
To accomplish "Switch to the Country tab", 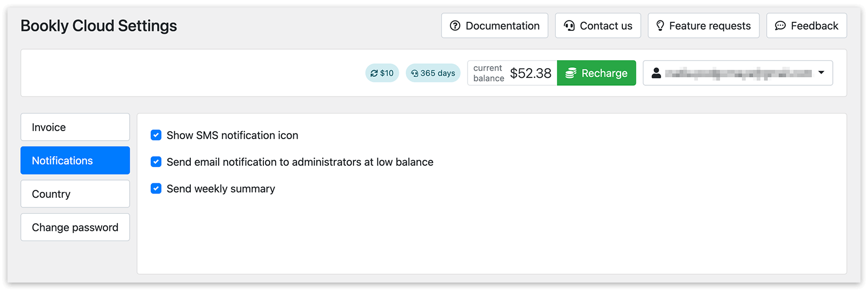I will [75, 194].
